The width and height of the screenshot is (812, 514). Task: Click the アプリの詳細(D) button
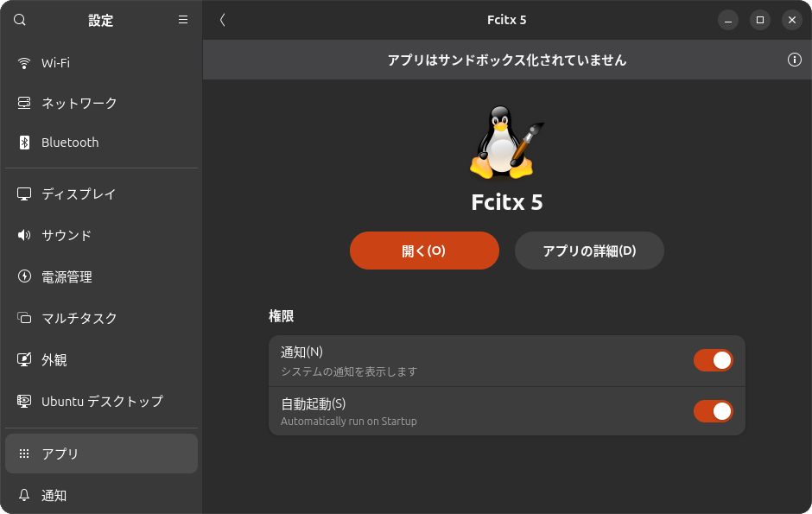(589, 251)
